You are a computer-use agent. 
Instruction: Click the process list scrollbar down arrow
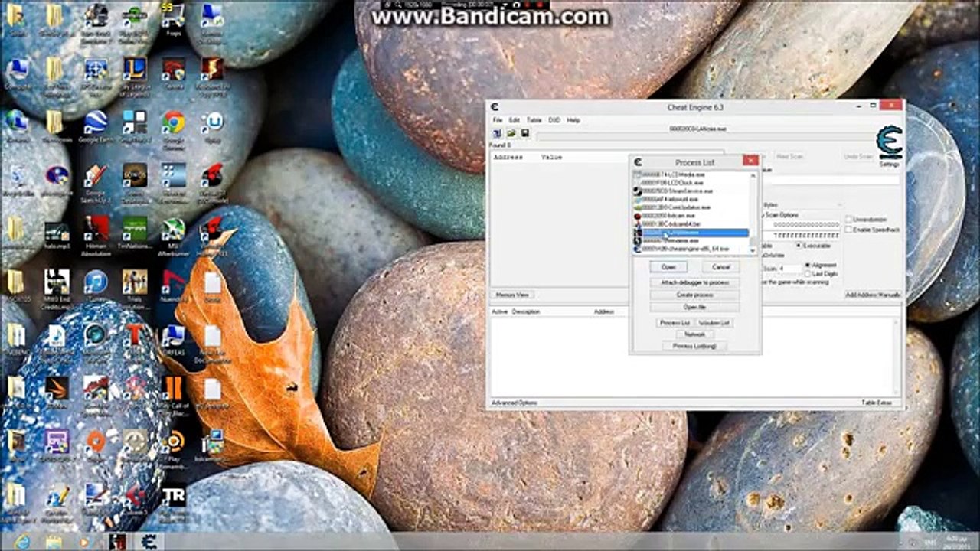click(x=753, y=250)
